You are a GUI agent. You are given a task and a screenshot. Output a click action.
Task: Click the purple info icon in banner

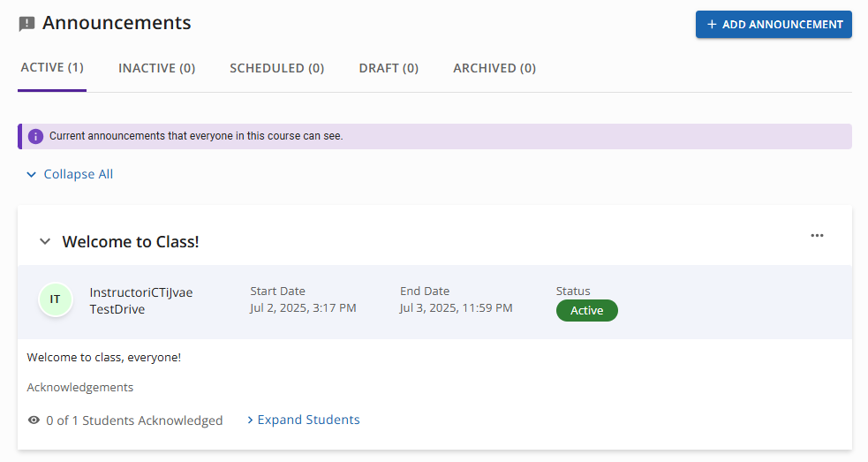coord(35,136)
